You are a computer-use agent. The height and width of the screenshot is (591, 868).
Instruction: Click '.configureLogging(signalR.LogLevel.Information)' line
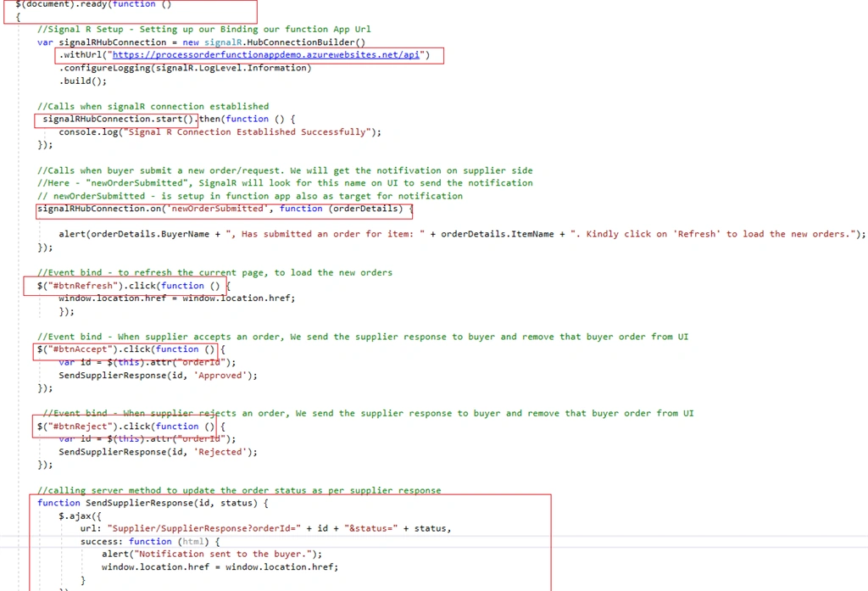(x=186, y=68)
